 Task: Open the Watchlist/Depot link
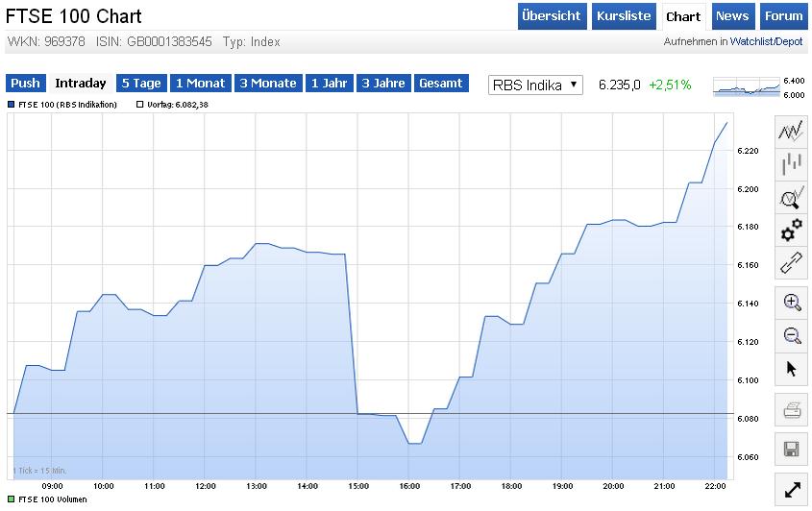(766, 42)
